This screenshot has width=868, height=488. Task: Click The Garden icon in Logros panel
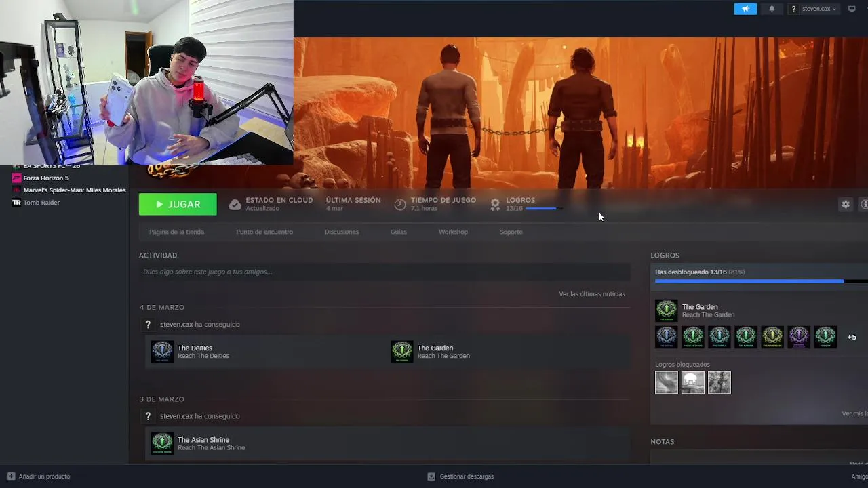(x=666, y=310)
